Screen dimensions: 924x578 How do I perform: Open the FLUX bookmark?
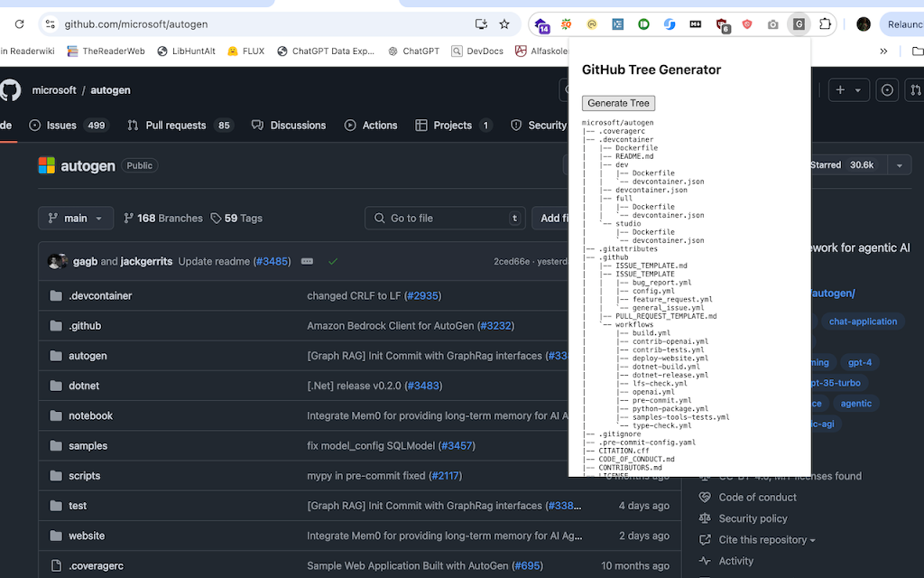[x=245, y=51]
